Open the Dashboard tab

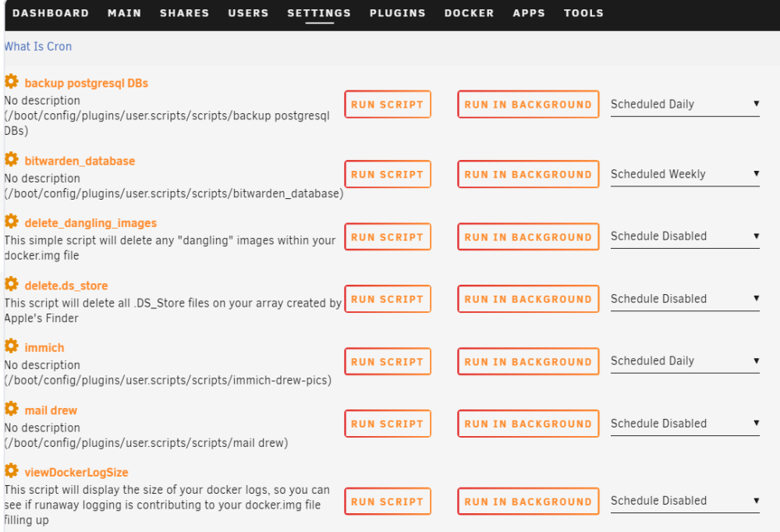click(x=51, y=13)
